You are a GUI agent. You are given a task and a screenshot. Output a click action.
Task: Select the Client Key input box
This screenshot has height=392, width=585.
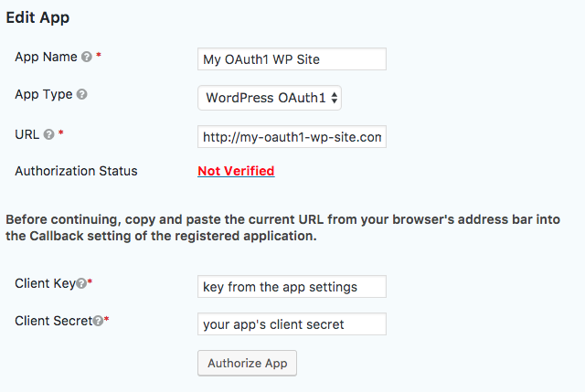[x=292, y=287]
